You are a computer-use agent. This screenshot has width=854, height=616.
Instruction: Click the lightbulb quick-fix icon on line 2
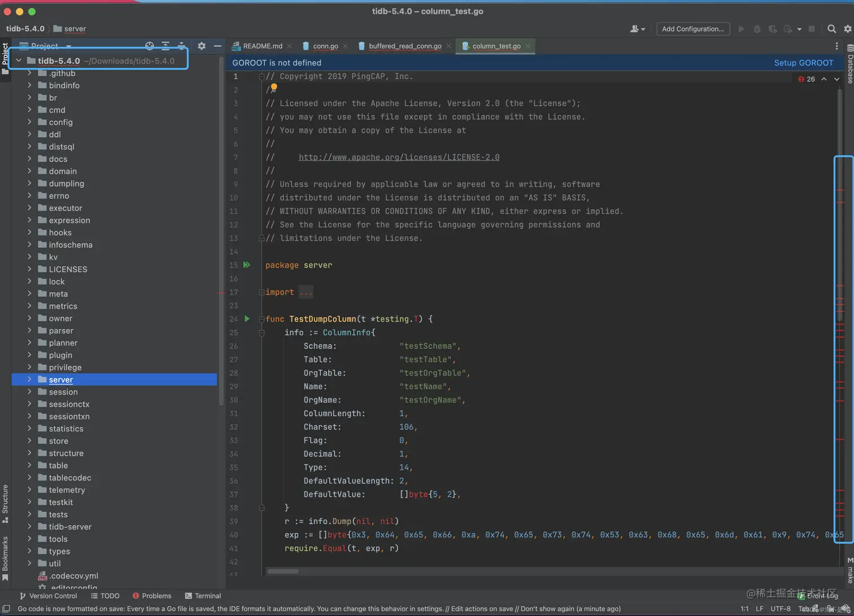pos(274,88)
